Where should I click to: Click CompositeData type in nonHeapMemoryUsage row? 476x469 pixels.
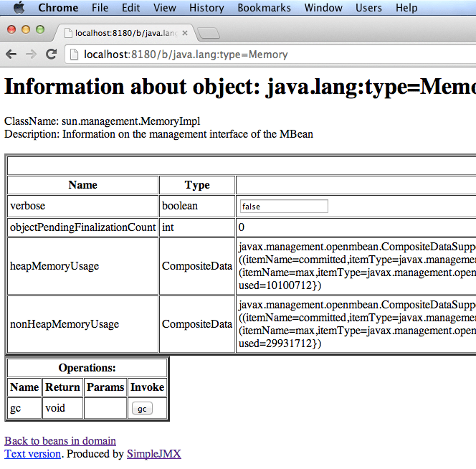point(197,324)
